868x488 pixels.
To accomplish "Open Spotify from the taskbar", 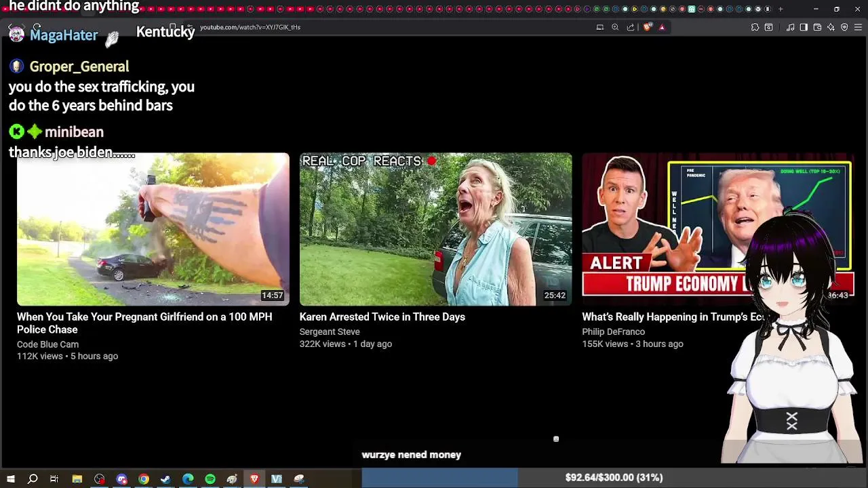I will (x=210, y=479).
